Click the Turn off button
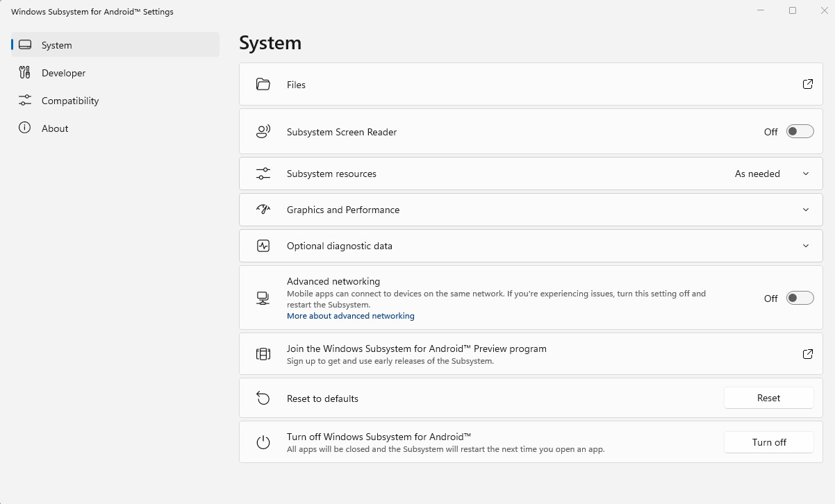The width and height of the screenshot is (835, 504). 768,442
